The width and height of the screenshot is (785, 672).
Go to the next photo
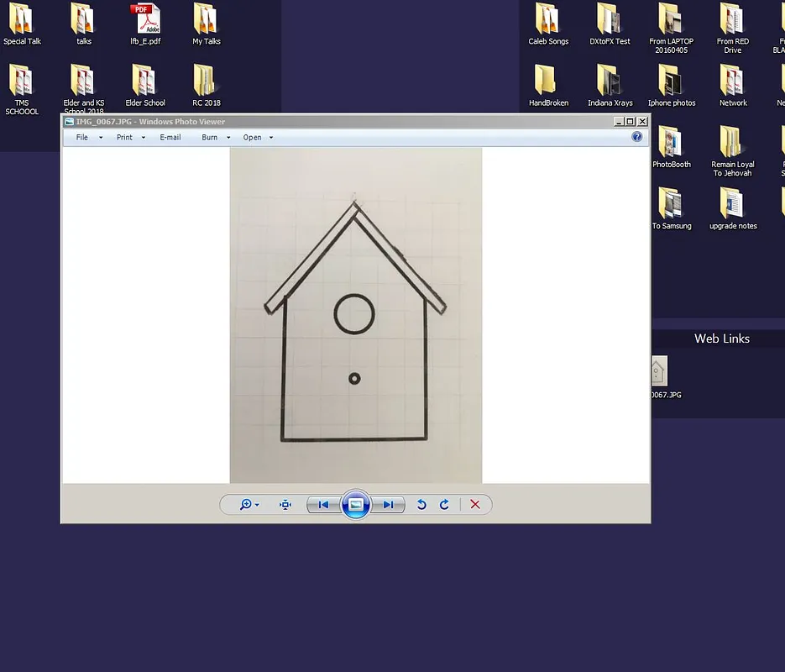[x=388, y=504]
